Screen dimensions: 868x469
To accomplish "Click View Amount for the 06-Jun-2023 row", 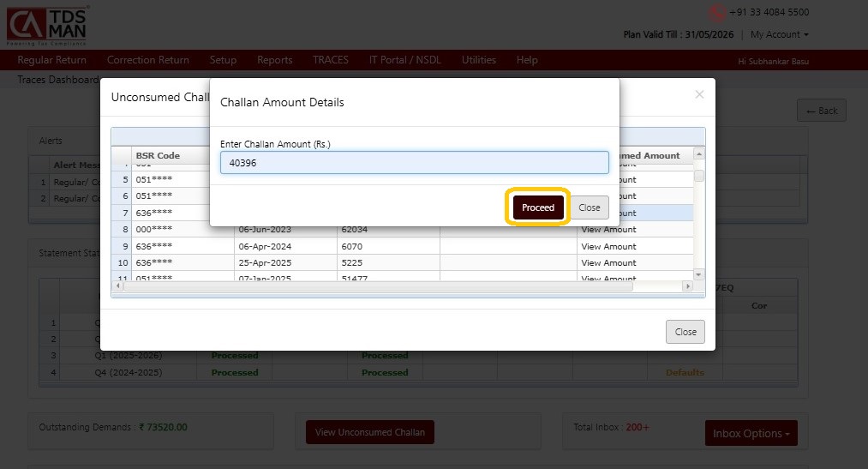I will click(608, 230).
